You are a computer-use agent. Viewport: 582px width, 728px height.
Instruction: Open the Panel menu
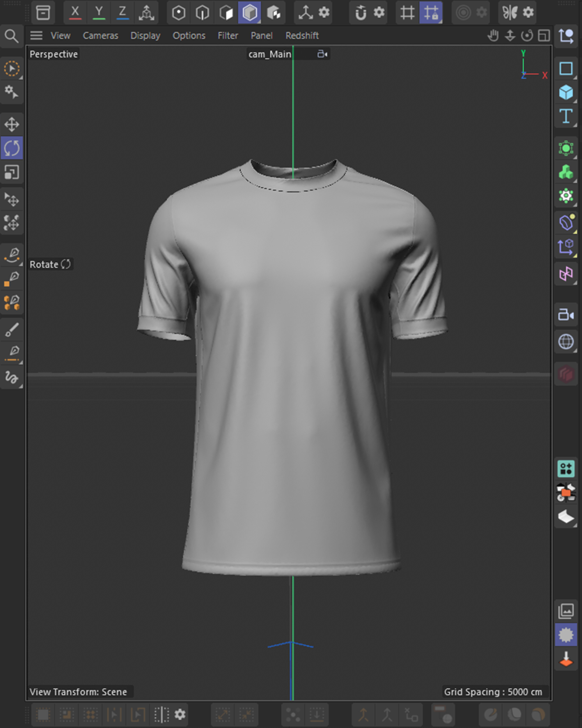262,36
